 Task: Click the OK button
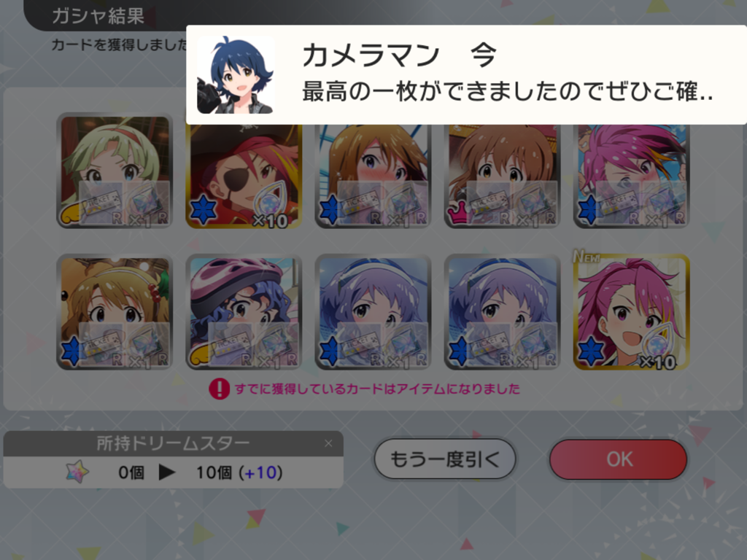pyautogui.click(x=618, y=459)
